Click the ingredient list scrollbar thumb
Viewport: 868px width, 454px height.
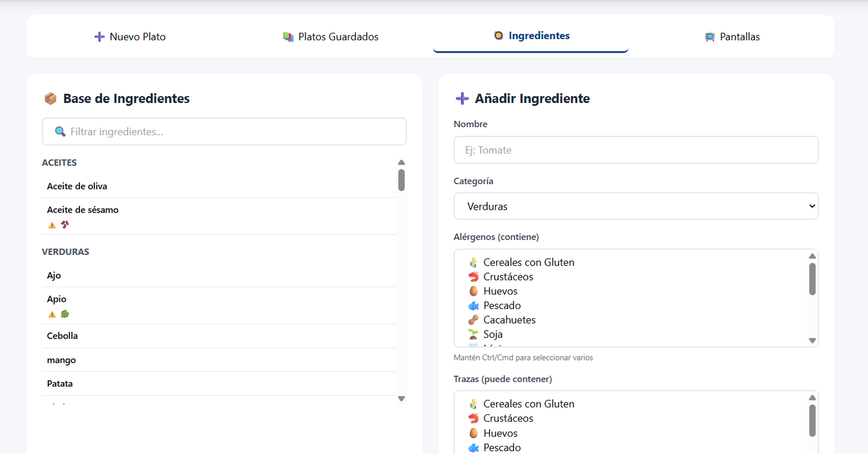tap(401, 180)
